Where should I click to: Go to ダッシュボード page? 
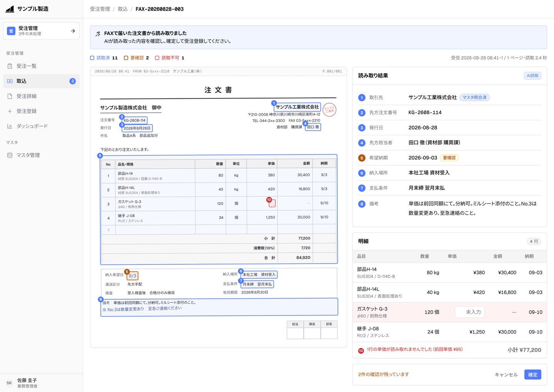click(41, 126)
